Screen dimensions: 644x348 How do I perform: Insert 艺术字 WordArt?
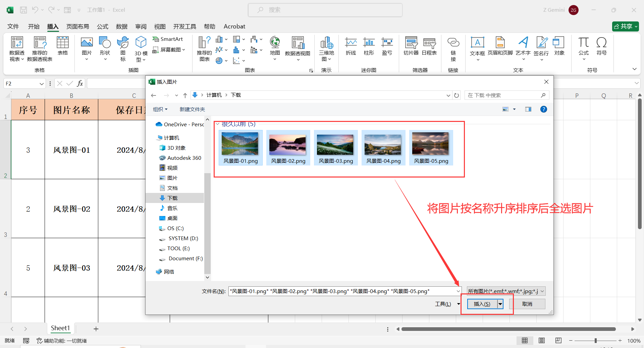(x=523, y=47)
